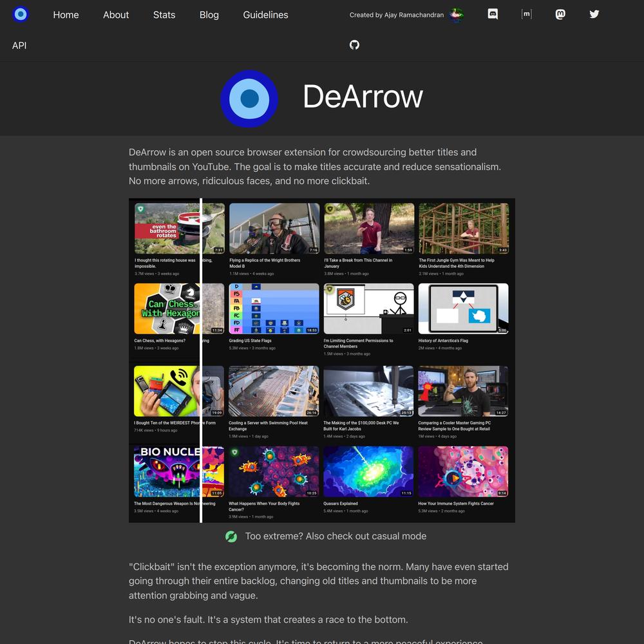Click the Jungle Gym video thumbnail
Image resolution: width=644 pixels, height=644 pixels.
point(464,229)
